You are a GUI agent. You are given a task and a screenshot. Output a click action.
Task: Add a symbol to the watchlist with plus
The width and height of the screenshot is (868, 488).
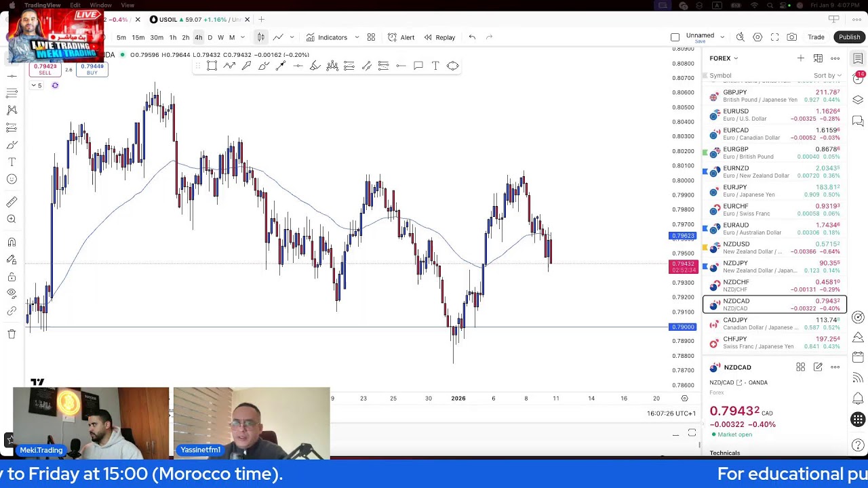coord(801,58)
